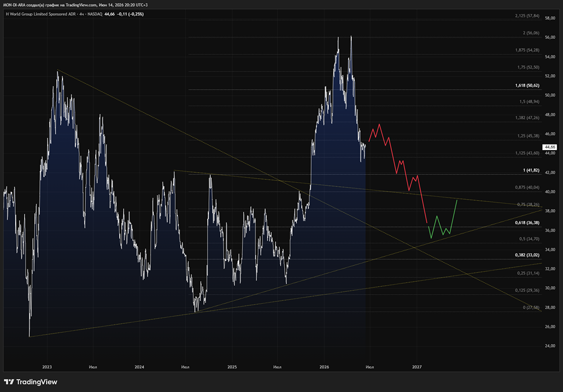Select the 32,00 price axis value
Screen dimensions: 563x392
pyautogui.click(x=549, y=269)
